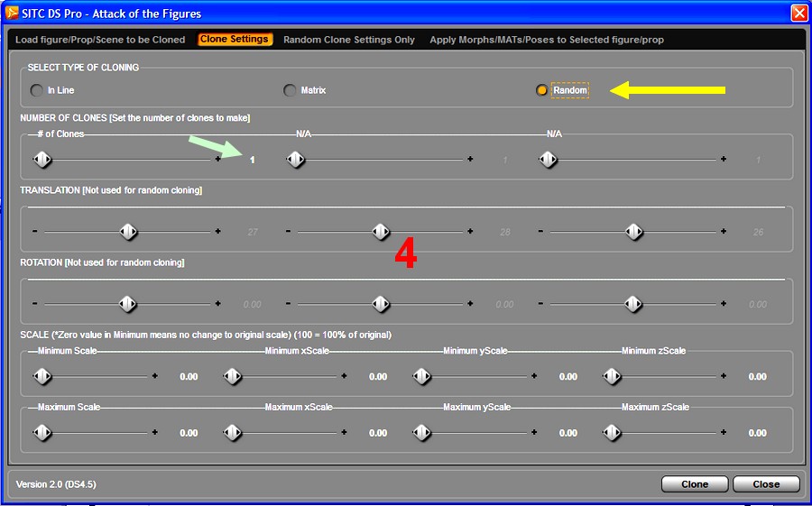Click plus next to # of Clones slider
Viewport: 812px width, 506px height.
pyautogui.click(x=218, y=159)
